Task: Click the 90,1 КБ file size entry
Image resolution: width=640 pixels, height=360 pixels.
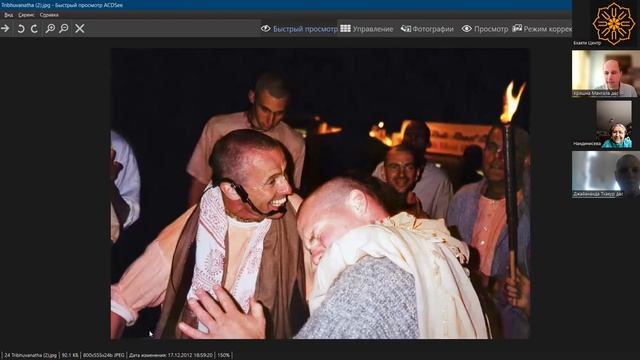Action: click(x=70, y=356)
